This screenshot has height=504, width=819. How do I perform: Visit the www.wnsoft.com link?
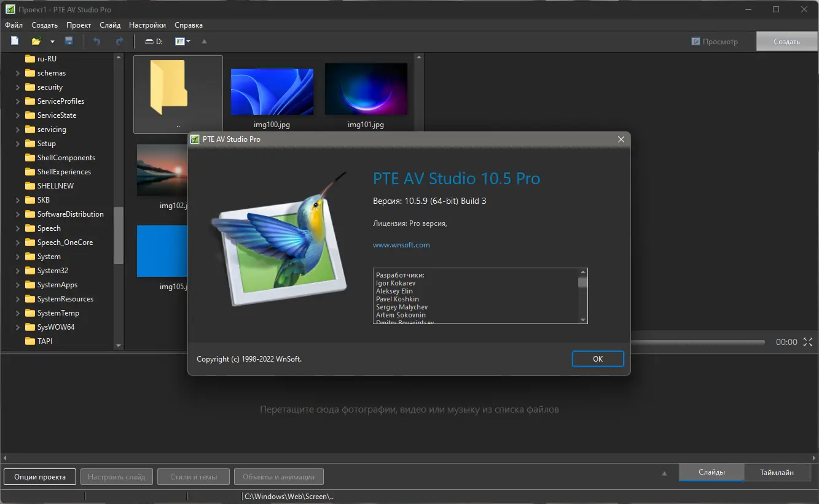point(401,245)
